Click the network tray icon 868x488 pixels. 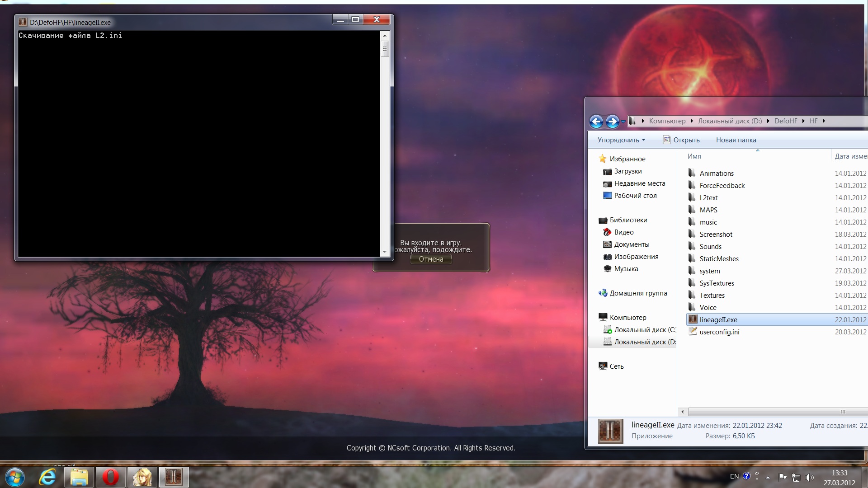pyautogui.click(x=796, y=477)
